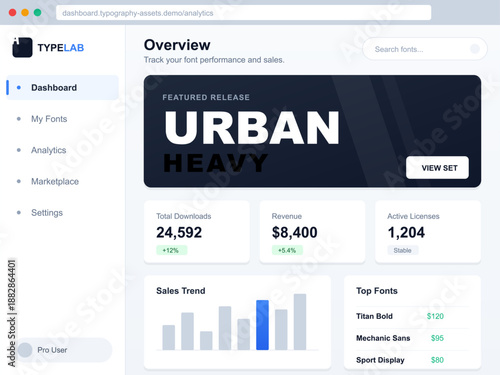Click the $8,400 revenue value
This screenshot has width=500, height=375.
(x=295, y=232)
